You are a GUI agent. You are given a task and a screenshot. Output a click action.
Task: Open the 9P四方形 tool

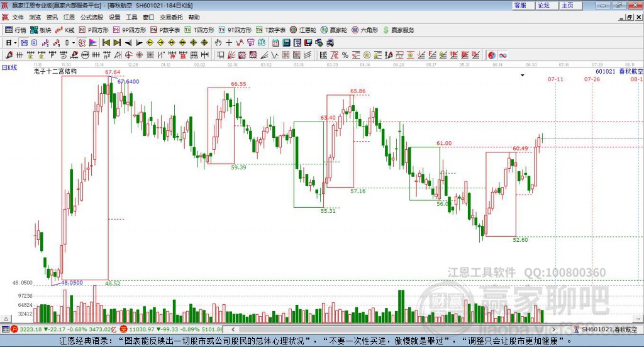[130, 30]
